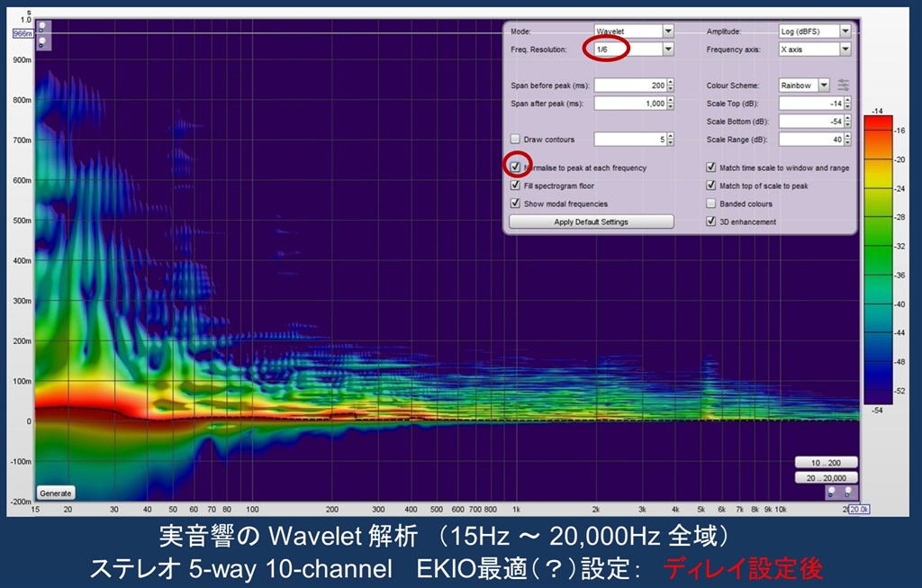Click the Scale Bottom (dB) value field
The height and width of the screenshot is (588, 922).
[811, 122]
